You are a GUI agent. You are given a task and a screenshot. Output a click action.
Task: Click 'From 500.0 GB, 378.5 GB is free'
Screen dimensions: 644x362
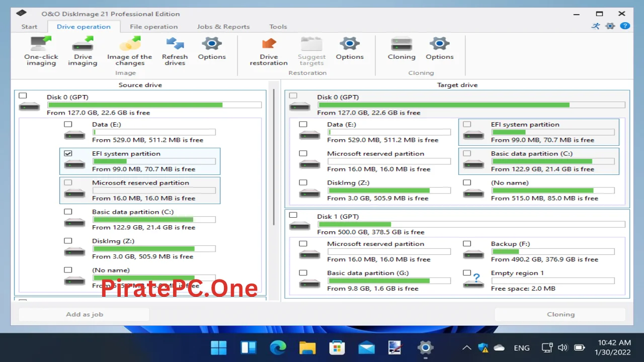370,232
